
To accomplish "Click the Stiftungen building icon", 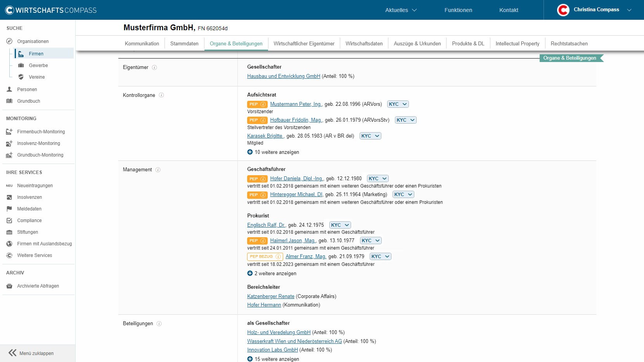I will click(9, 232).
